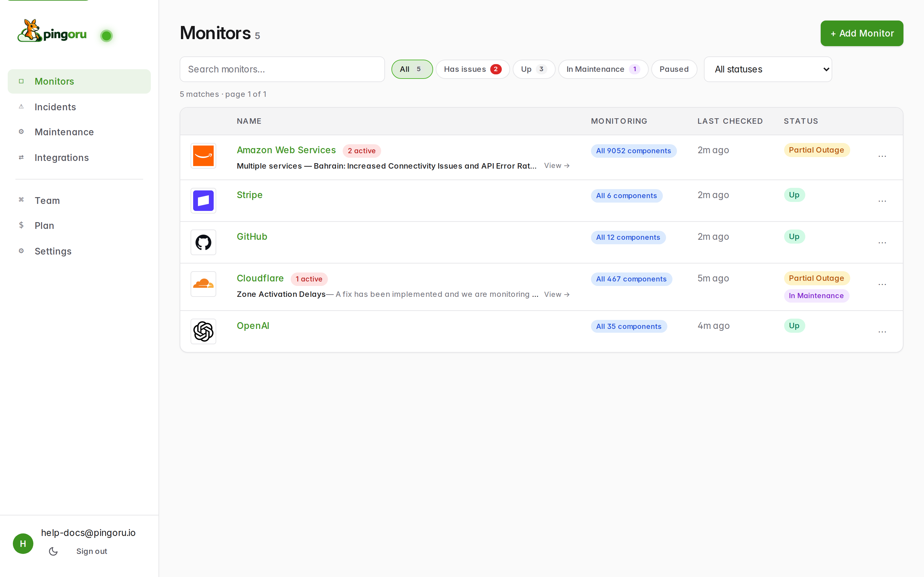Open Incidents from the sidebar
The image size is (924, 577).
click(55, 107)
